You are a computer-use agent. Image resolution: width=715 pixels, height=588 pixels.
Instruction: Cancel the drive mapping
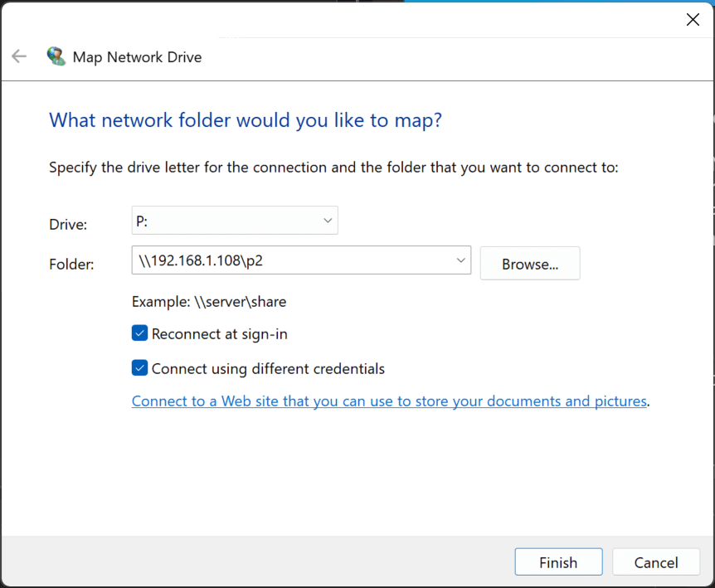[656, 562]
